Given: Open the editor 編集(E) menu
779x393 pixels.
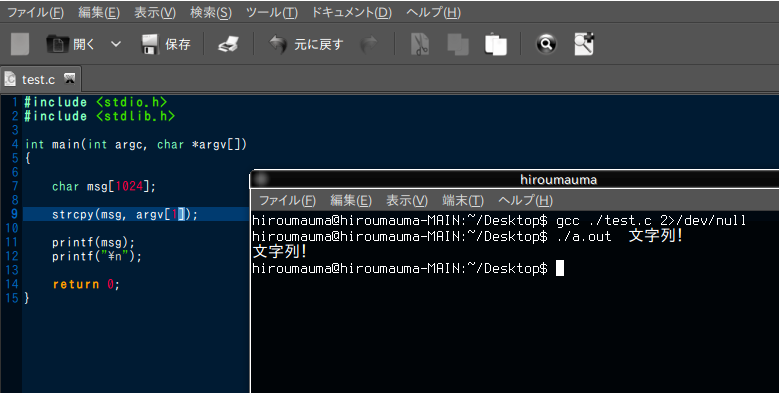Looking at the screenshot, I should point(99,12).
